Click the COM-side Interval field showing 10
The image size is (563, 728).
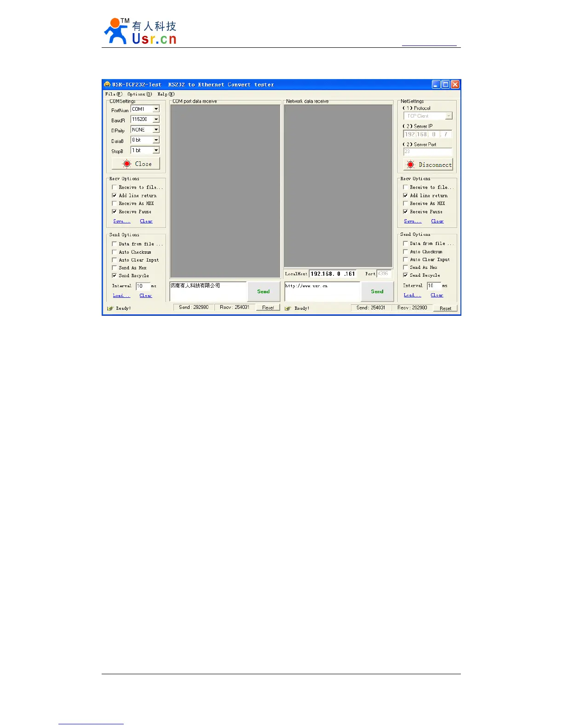click(x=143, y=286)
